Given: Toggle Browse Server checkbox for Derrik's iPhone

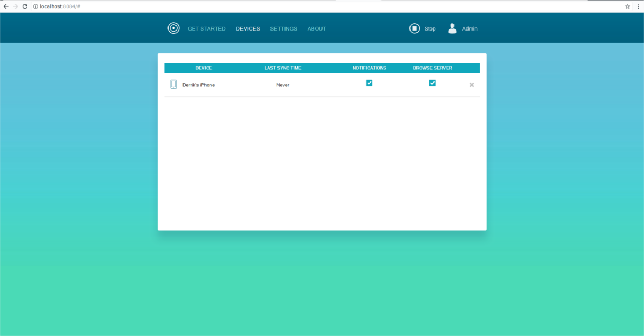Looking at the screenshot, I should point(432,83).
